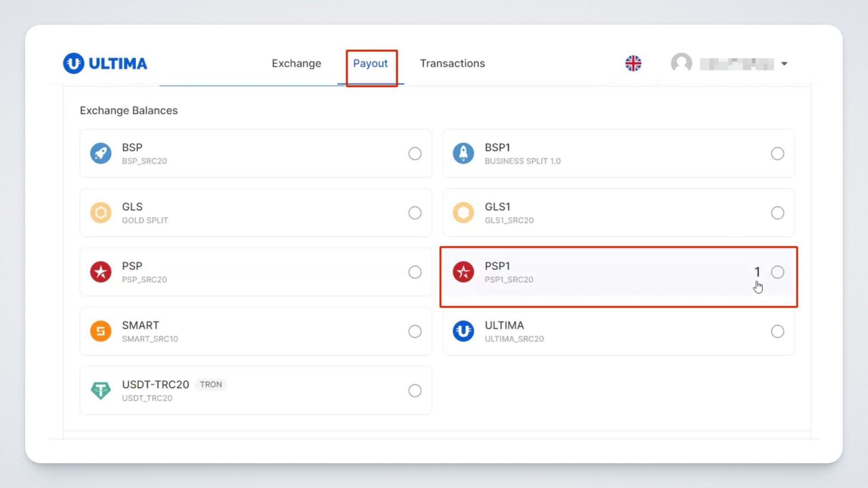Click the PSP red star icon
Image resolution: width=868 pixels, height=488 pixels.
coord(100,272)
